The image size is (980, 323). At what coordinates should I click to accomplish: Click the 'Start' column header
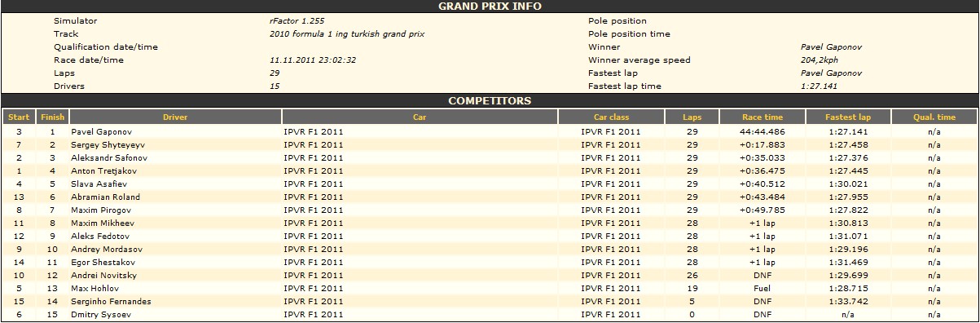click(x=19, y=117)
